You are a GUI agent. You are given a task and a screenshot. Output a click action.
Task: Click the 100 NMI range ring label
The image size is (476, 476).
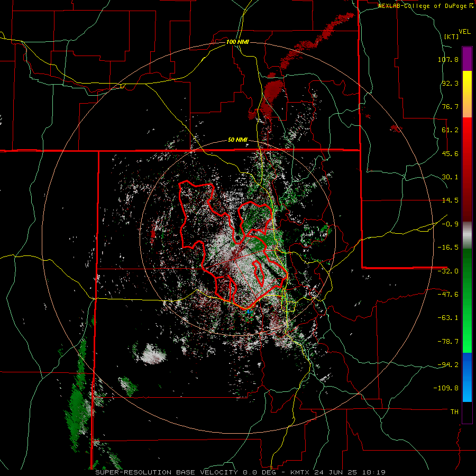[x=237, y=42]
